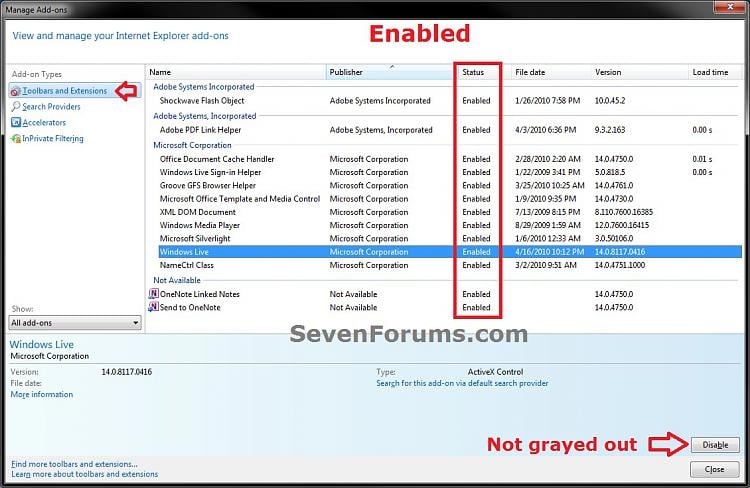This screenshot has width=750, height=488.
Task: Select Office Document Cache Handler row
Action: pyautogui.click(x=450, y=159)
